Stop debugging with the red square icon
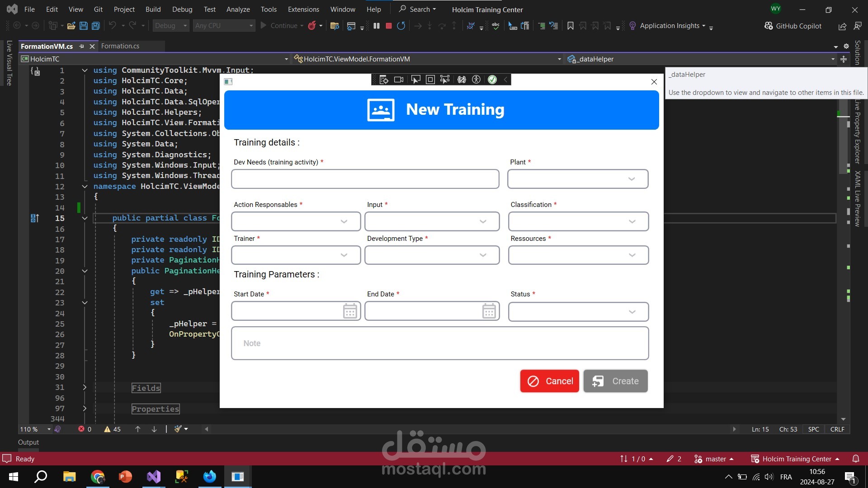868x488 pixels. click(x=388, y=26)
